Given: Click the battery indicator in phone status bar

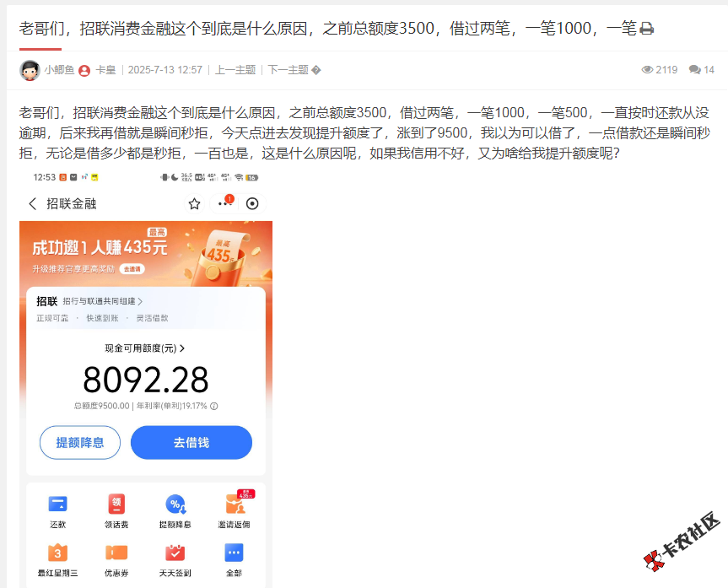Looking at the screenshot, I should 252,177.
